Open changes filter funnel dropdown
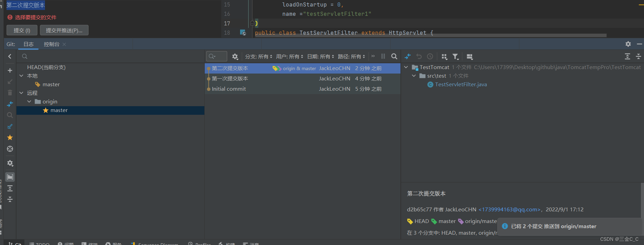644x245 pixels. coord(455,57)
